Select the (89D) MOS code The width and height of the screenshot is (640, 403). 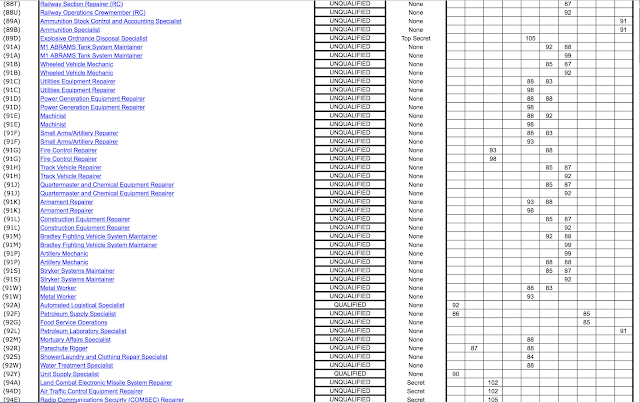(x=11, y=38)
